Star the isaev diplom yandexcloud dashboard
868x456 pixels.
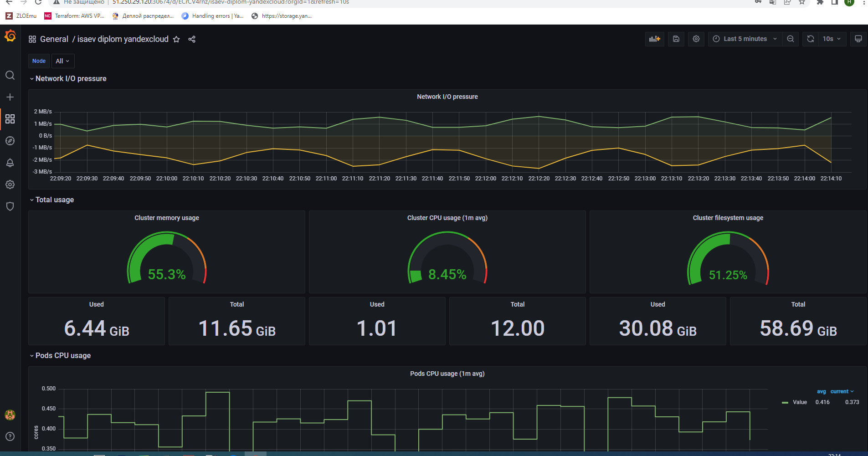pyautogui.click(x=176, y=39)
